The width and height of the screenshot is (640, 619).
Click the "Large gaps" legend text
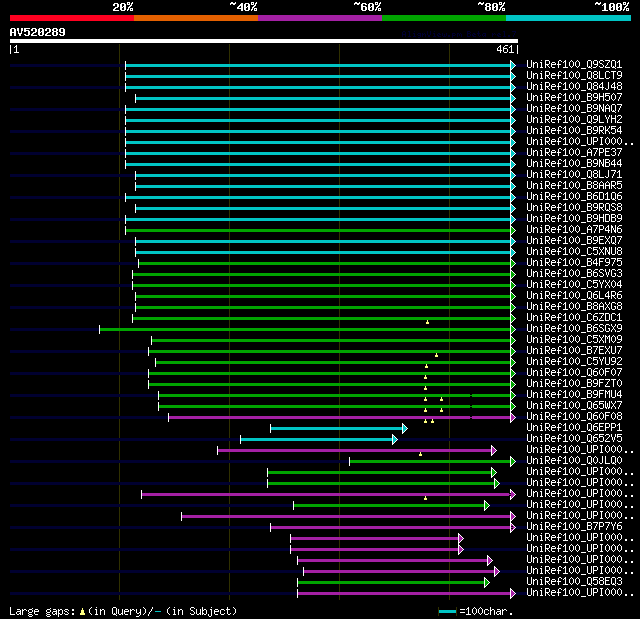click(42, 611)
